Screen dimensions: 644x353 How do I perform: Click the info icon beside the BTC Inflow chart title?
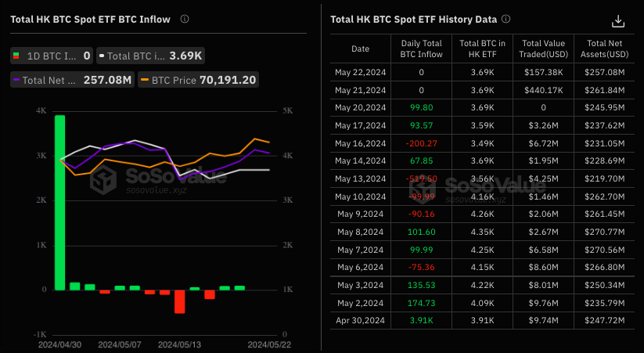coord(184,19)
